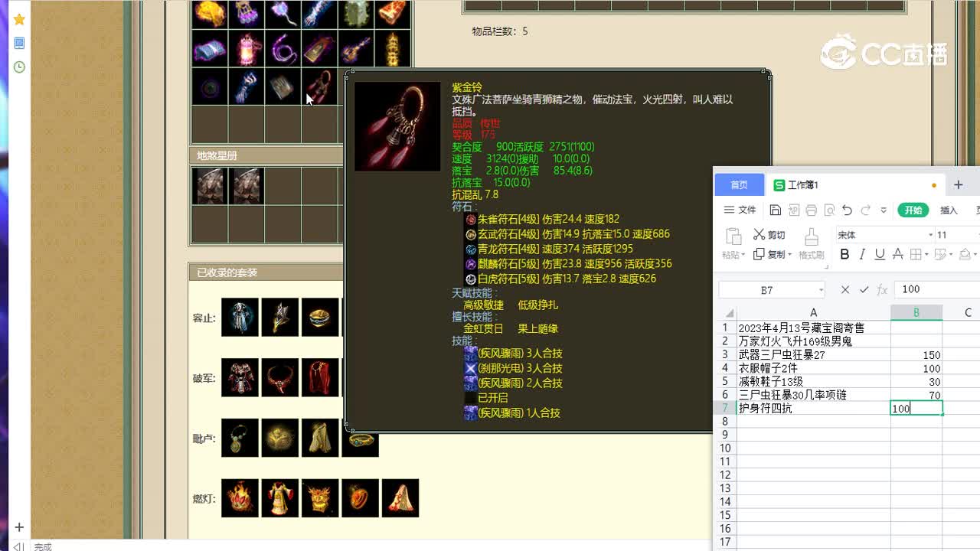980x551 pixels.
Task: Click cell 万家灯火飞升169级男鬼
Action: tap(813, 341)
